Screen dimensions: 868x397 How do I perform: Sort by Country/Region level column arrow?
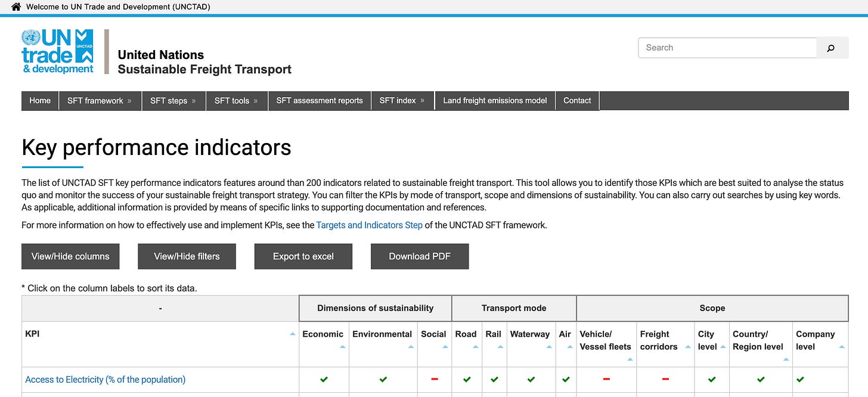[x=786, y=359]
